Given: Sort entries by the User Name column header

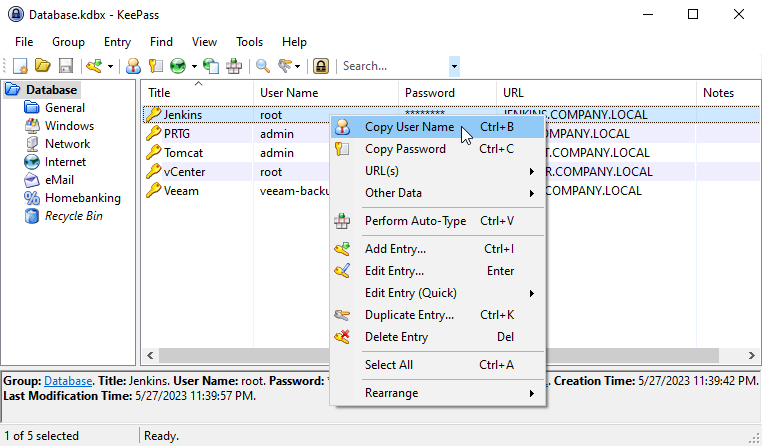Looking at the screenshot, I should [326, 92].
